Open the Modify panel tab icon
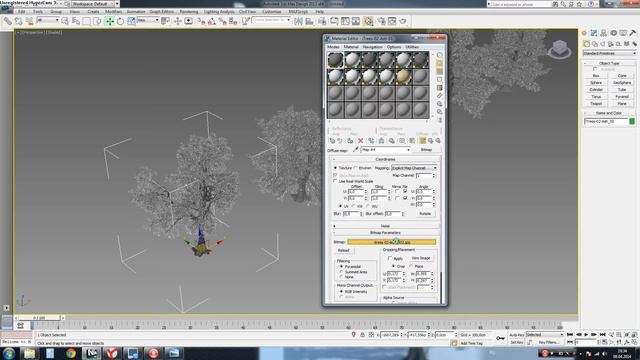Screen dimensions: 640x360 tap(594, 33)
